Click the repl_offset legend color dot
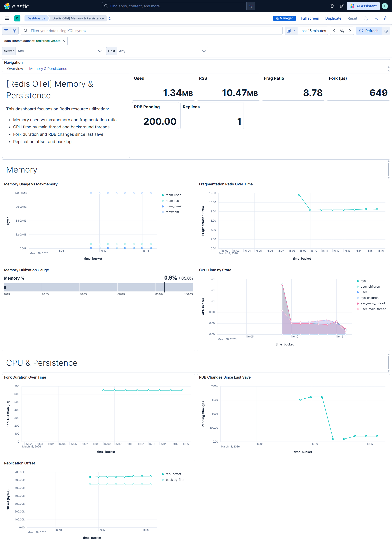 coord(163,474)
